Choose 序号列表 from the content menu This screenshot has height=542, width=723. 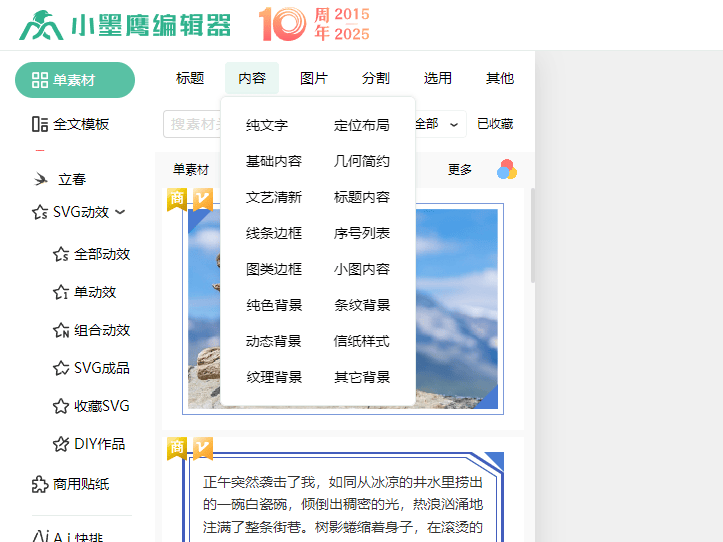coord(361,233)
